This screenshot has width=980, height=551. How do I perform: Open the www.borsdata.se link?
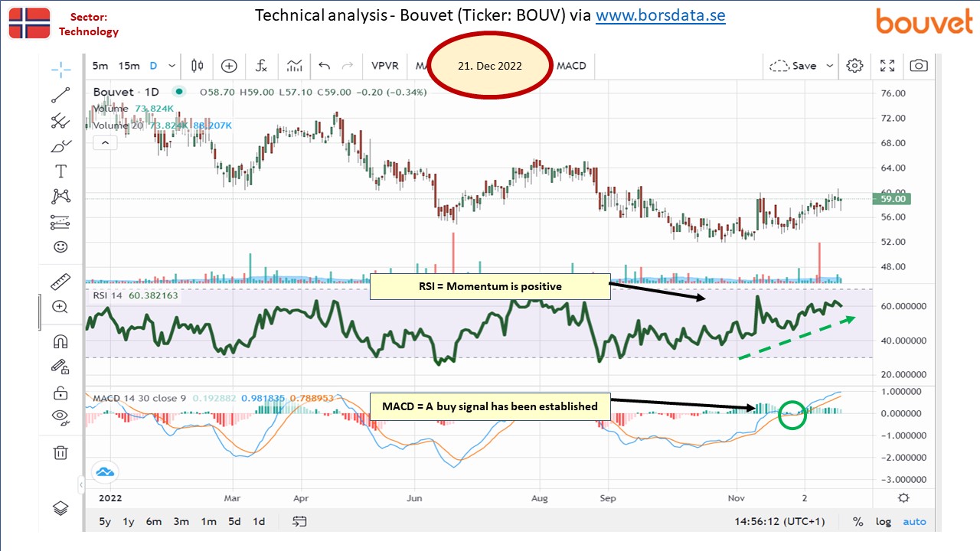coord(660,15)
